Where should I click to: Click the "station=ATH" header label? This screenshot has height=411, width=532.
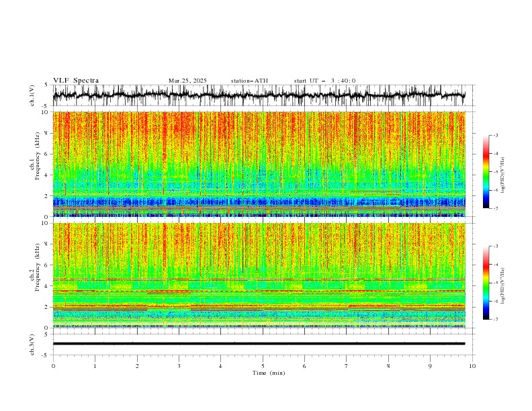[249, 81]
